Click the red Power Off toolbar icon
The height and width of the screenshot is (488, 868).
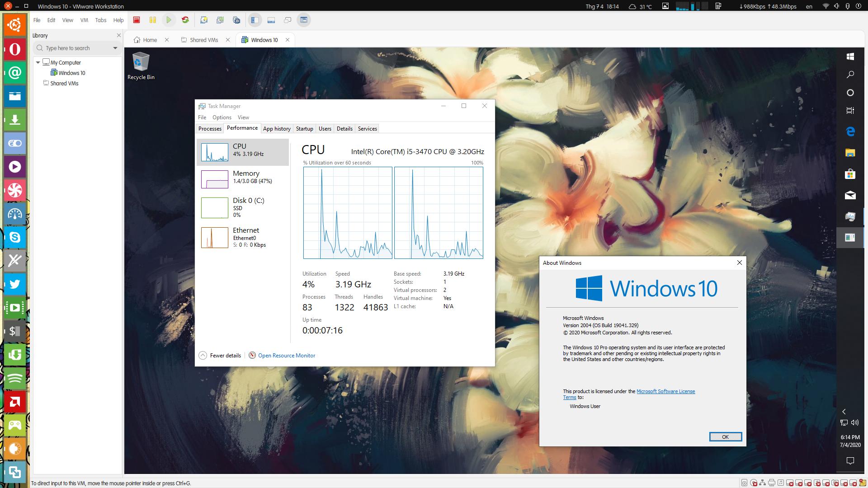[137, 20]
